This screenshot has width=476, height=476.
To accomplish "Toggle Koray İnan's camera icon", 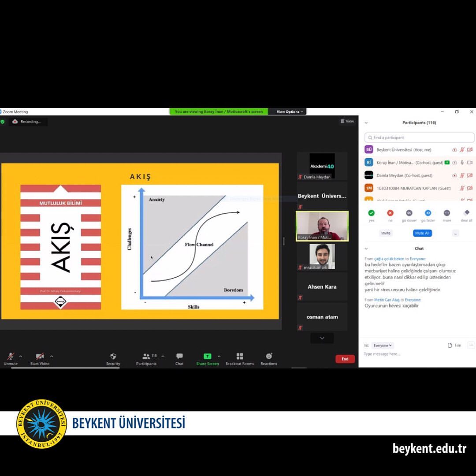I will [470, 162].
